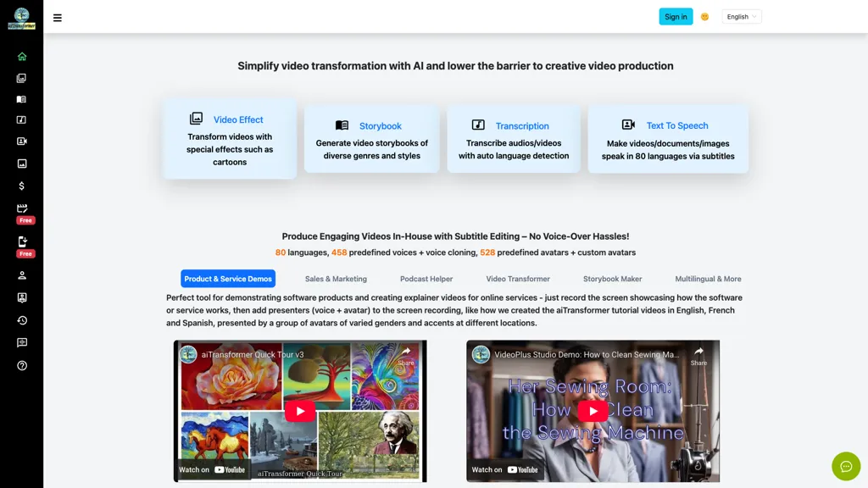
Task: Click the aiTransformer logo
Action: click(x=21, y=19)
